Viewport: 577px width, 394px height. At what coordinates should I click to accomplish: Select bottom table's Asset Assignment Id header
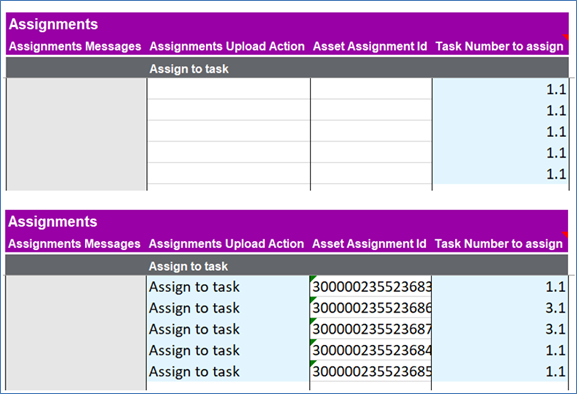pyautogui.click(x=369, y=244)
